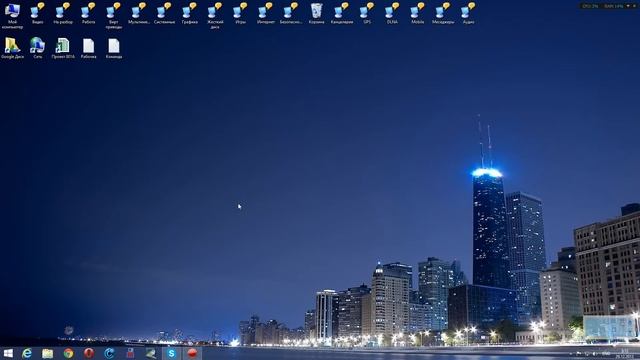640x360 pixels.
Task: Select the Вирт приводы desktop shortcut
Action: point(113,16)
